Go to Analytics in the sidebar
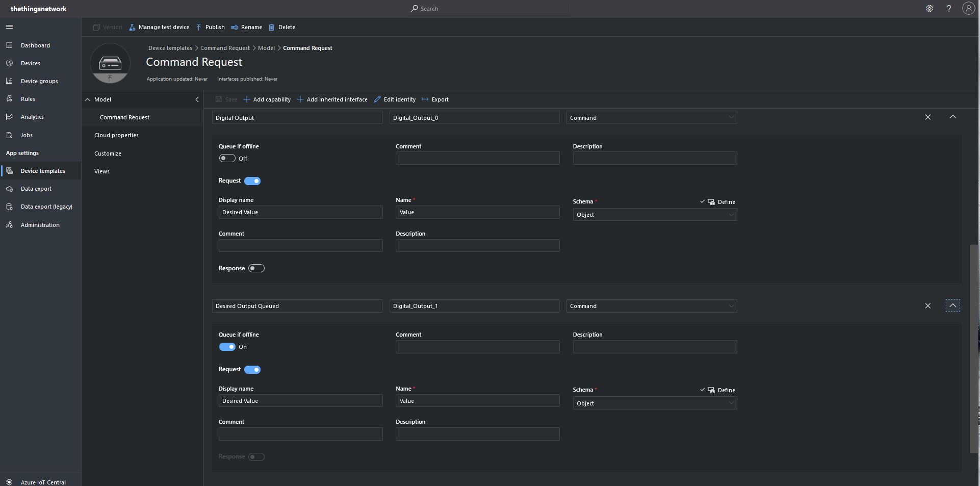980x486 pixels. (x=32, y=117)
